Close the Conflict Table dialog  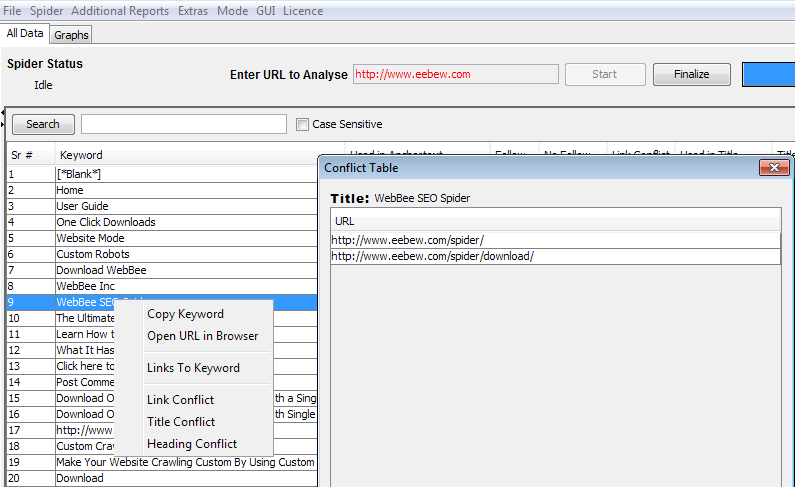[x=774, y=168]
